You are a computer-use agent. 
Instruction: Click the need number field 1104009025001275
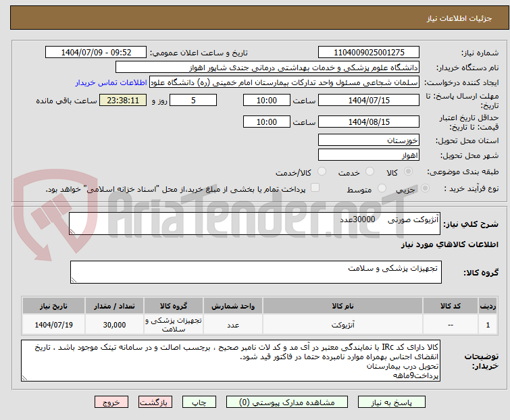pyautogui.click(x=369, y=53)
